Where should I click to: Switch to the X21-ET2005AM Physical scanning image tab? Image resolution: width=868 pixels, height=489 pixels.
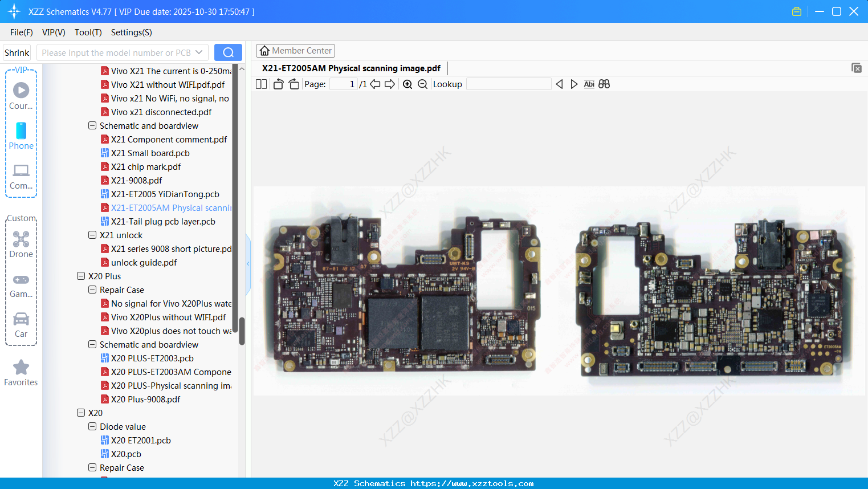351,68
